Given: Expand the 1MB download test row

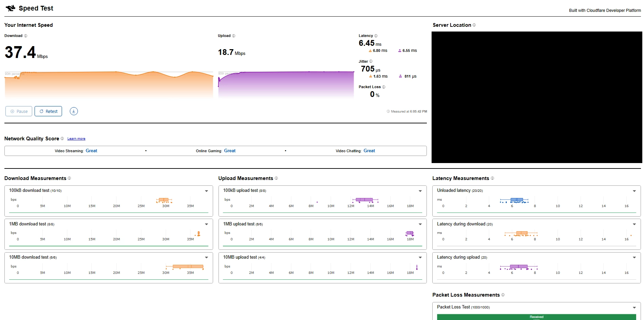Looking at the screenshot, I should point(206,224).
